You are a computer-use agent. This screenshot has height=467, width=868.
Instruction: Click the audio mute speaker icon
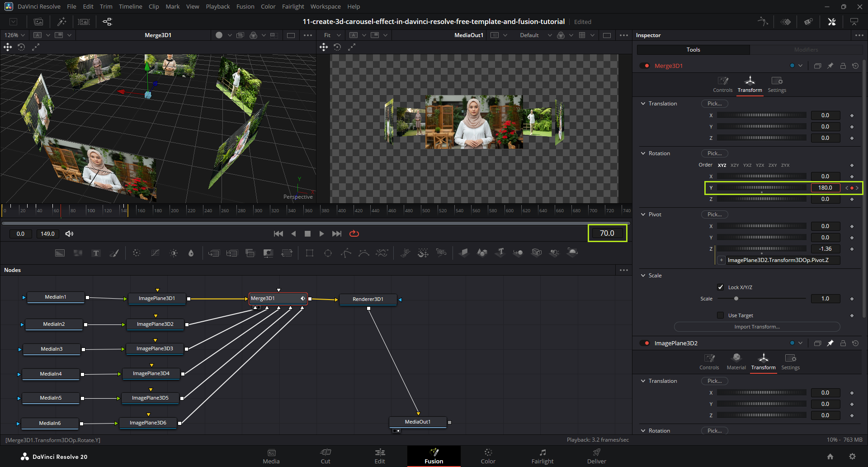click(x=69, y=233)
